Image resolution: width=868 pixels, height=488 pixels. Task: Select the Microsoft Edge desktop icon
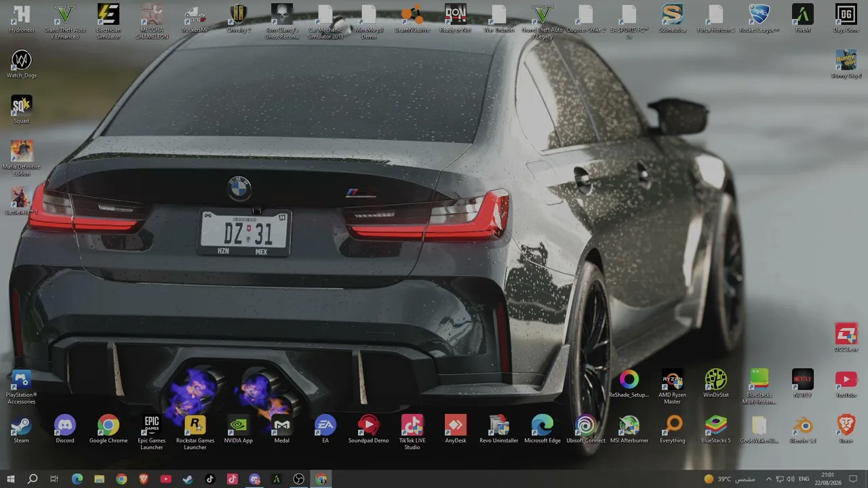coord(542,430)
